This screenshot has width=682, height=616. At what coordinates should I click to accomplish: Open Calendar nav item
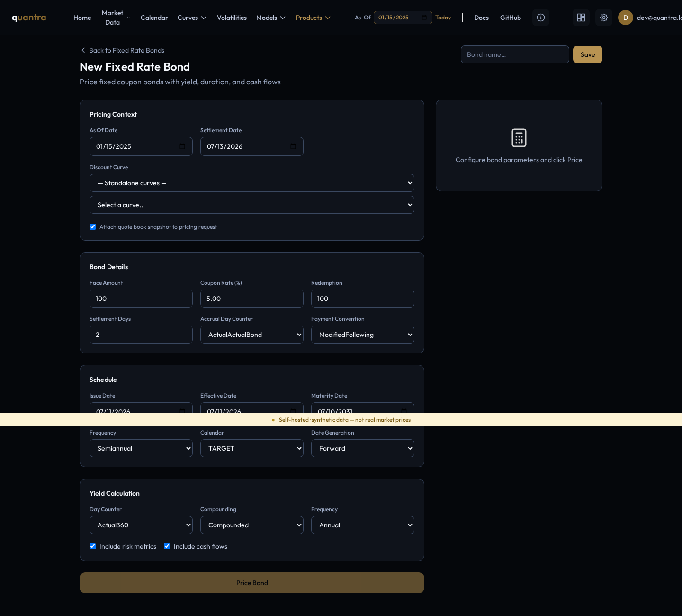(154, 18)
